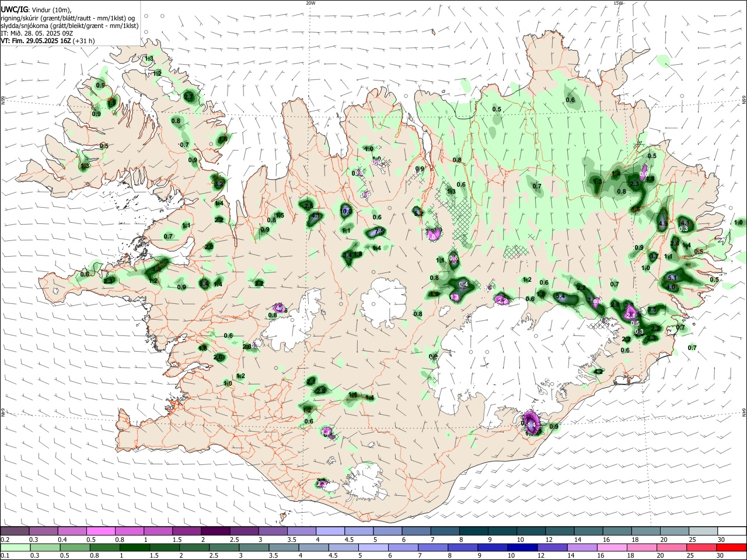Click the 2.7 value in the Westfjords
Viewport: 747px width, 560px height.
[x=189, y=96]
